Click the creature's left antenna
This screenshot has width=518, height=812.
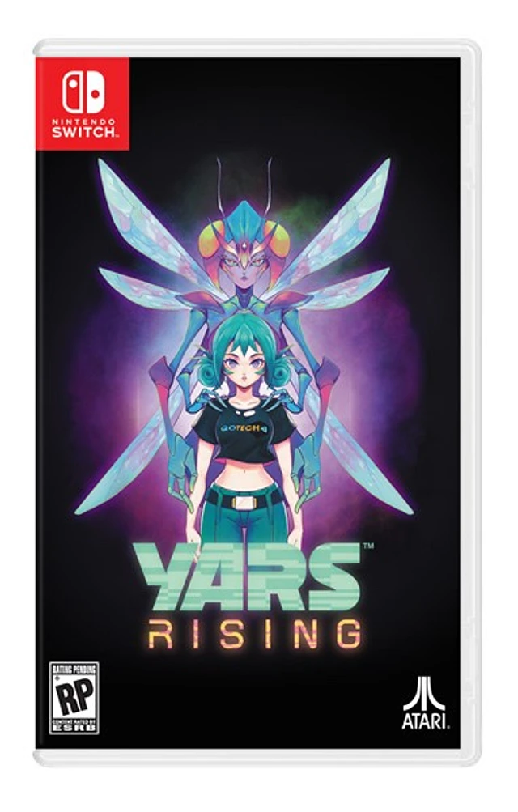pyautogui.click(x=222, y=186)
